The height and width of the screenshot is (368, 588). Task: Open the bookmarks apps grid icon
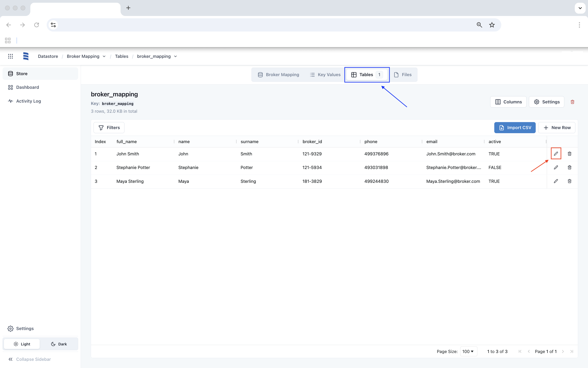tap(8, 40)
